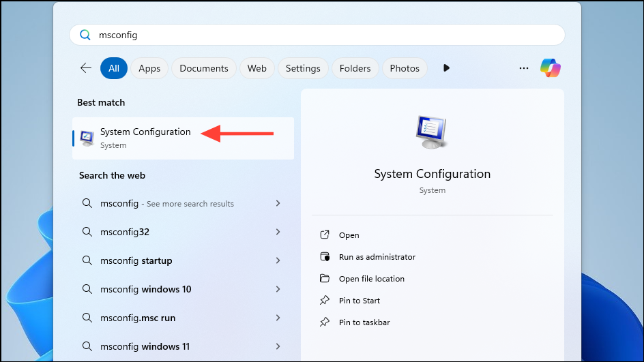Viewport: 644px width, 362px height.
Task: Expand the msconfig startup suggestion chevron
Action: (278, 260)
